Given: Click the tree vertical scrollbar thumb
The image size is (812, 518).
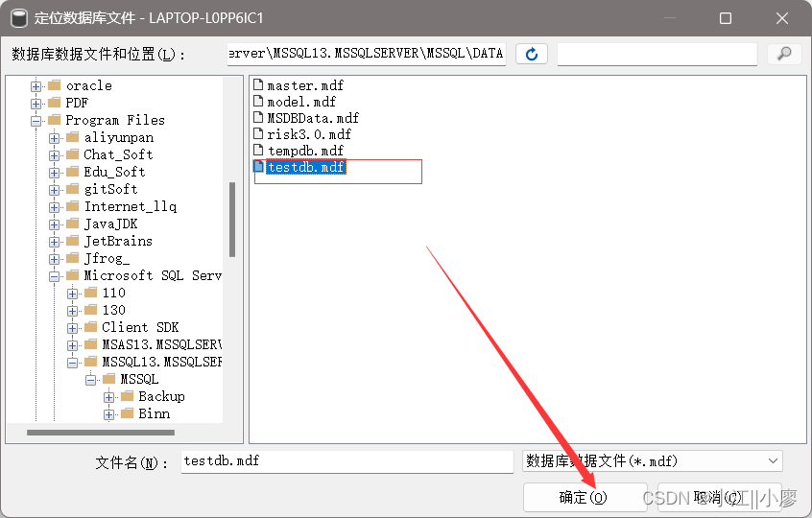Looking at the screenshot, I should [x=232, y=220].
